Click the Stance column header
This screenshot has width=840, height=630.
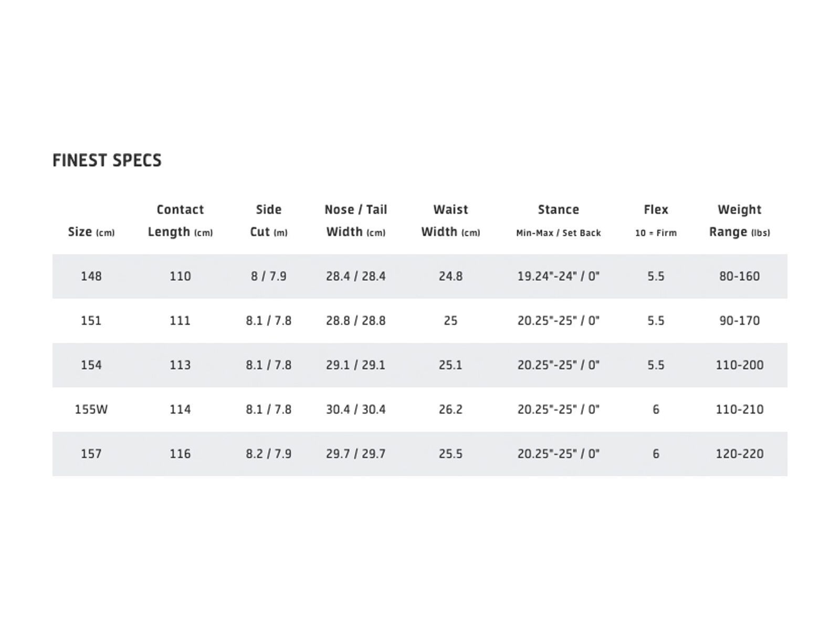point(558,219)
